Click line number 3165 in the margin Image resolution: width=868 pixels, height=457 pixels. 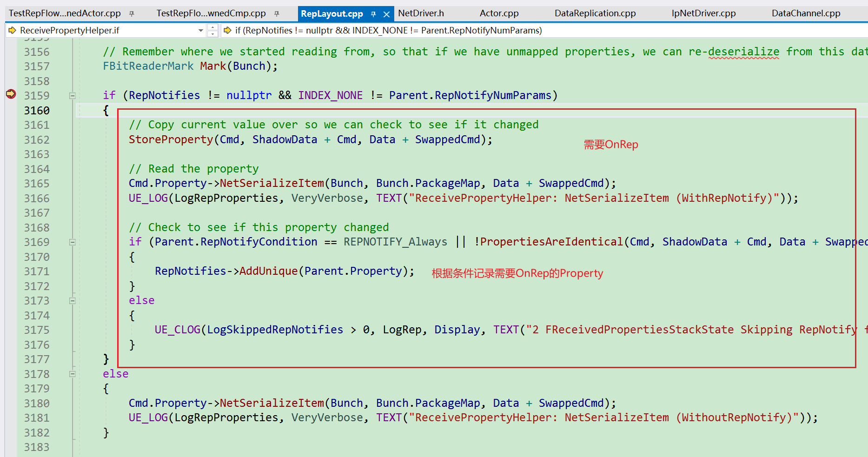37,184
